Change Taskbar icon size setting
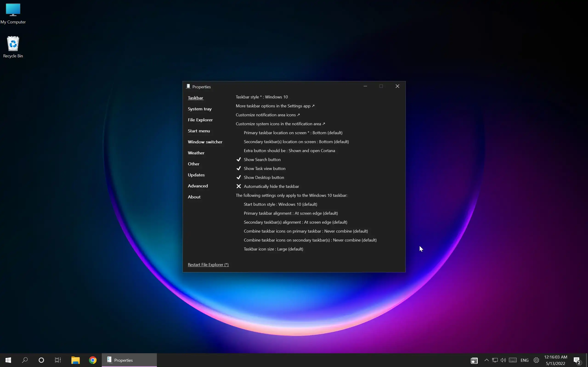The image size is (588, 367). point(273,249)
